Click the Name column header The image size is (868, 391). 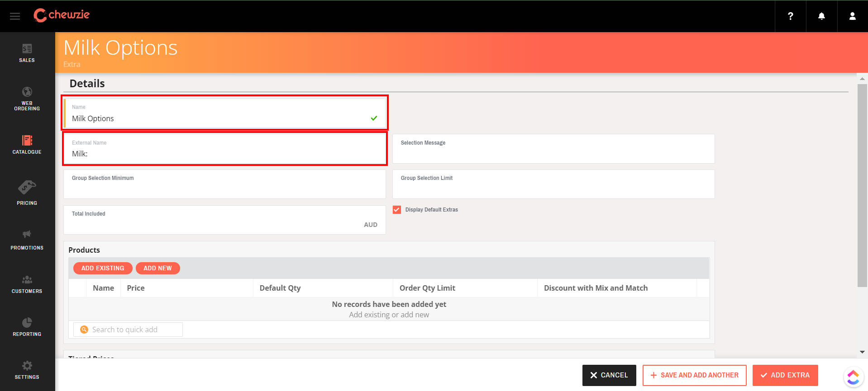[x=103, y=288]
